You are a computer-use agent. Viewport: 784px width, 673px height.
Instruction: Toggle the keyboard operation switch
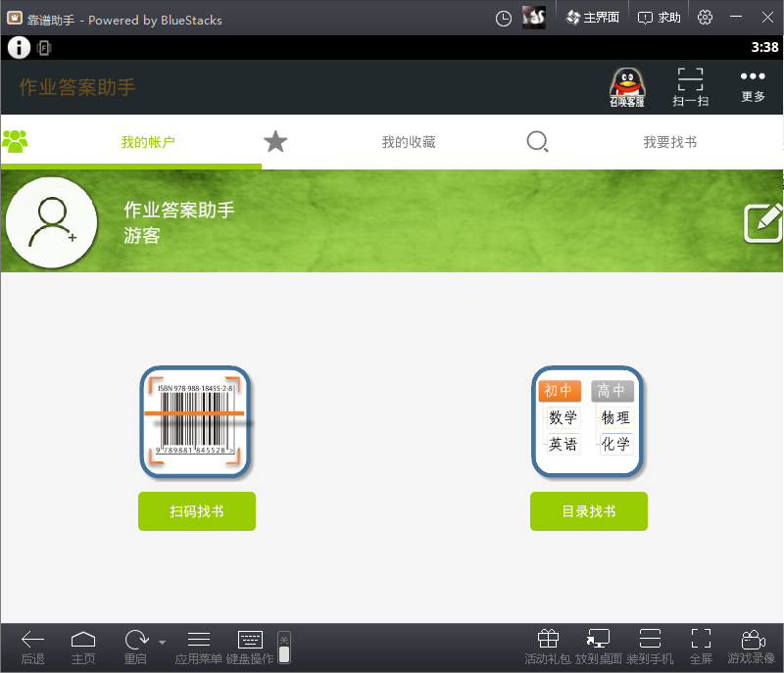tap(284, 648)
